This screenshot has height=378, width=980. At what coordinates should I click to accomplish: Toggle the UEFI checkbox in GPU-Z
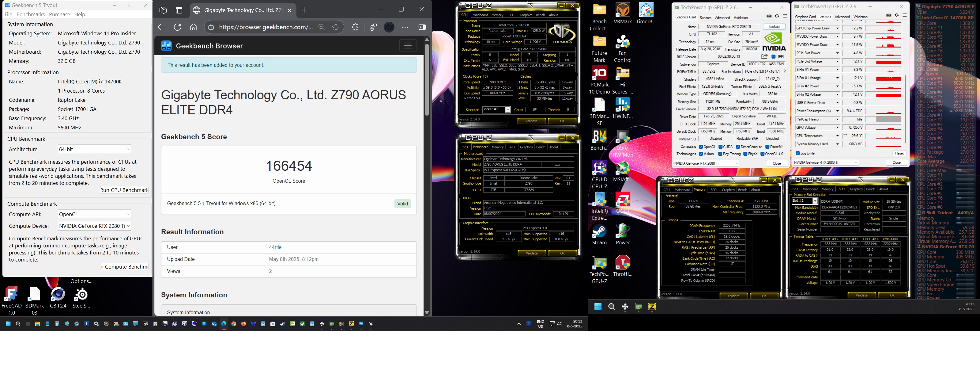pos(773,57)
